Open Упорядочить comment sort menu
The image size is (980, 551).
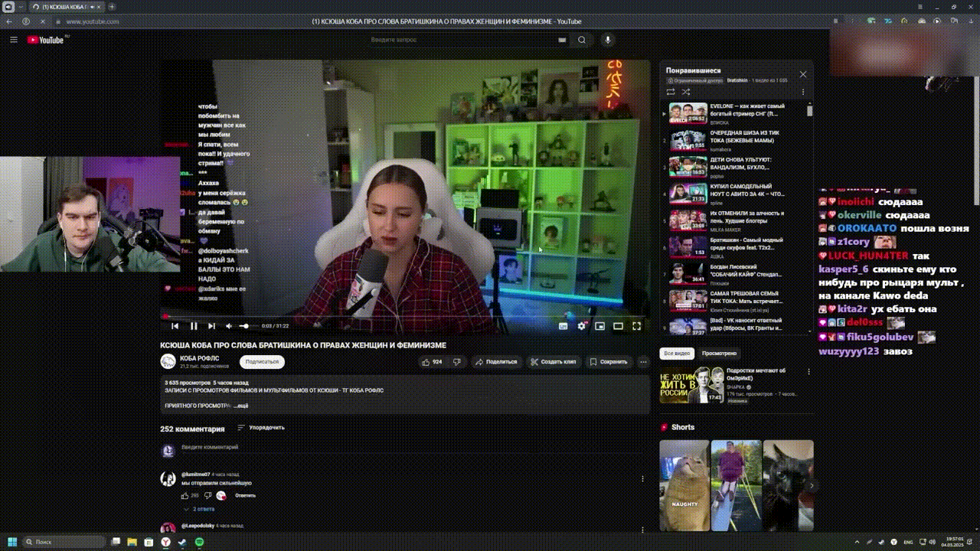[x=261, y=428]
